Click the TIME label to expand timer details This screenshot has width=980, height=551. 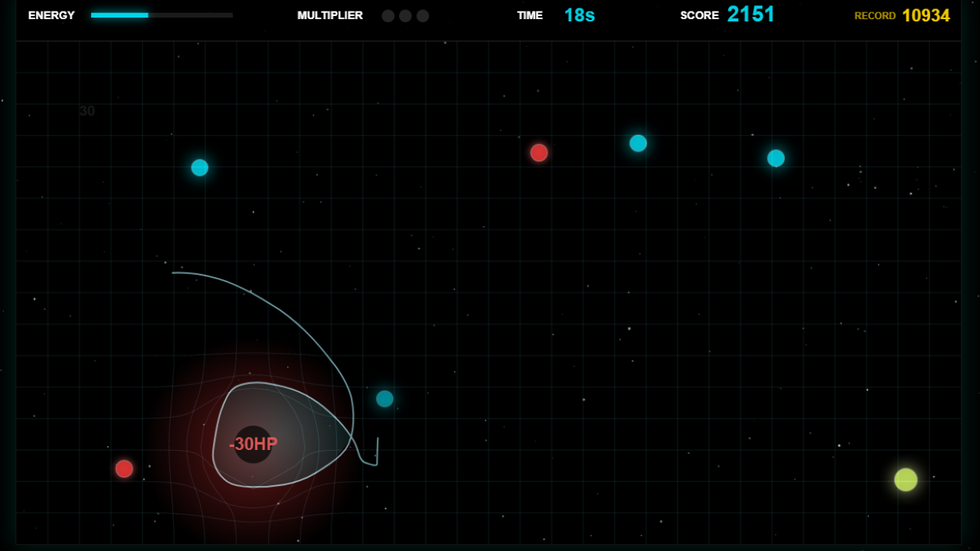[x=529, y=15]
